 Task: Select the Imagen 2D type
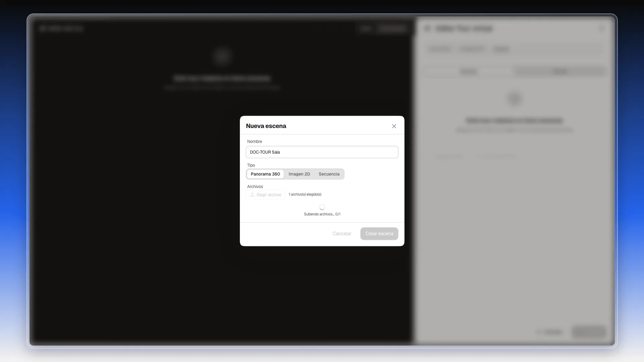[x=299, y=174]
